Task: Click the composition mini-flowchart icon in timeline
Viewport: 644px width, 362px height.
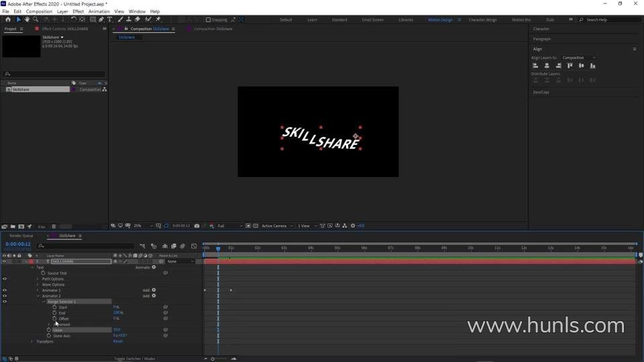Action: click(x=142, y=246)
